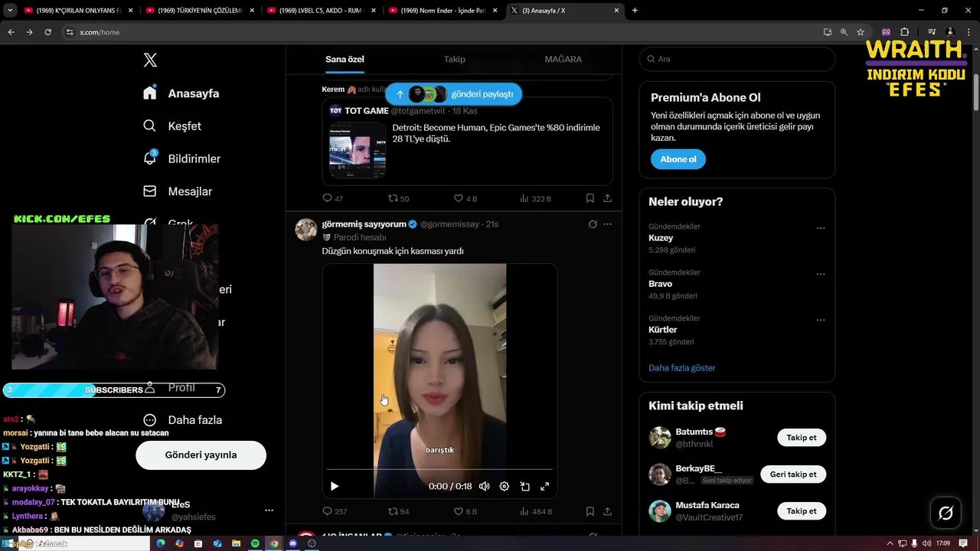Click Grok icon on görmemiş sayıyorum post
The height and width of the screenshot is (551, 980).
click(x=593, y=224)
